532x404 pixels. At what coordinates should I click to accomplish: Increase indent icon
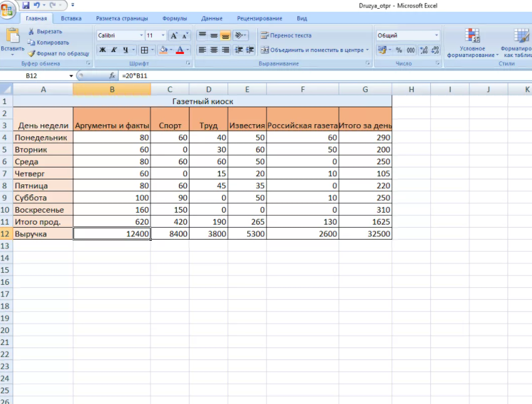[250, 50]
